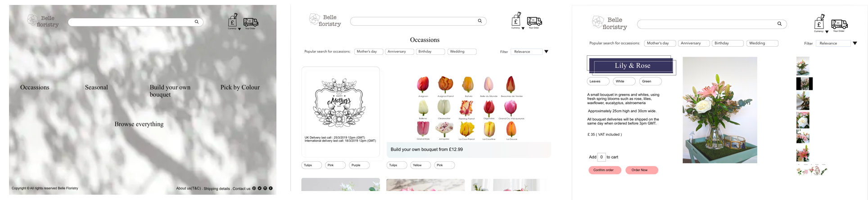The width and height of the screenshot is (868, 200).
Task: Open Relevance filter dropdown on Lily & Rose page
Action: pyautogui.click(x=855, y=43)
